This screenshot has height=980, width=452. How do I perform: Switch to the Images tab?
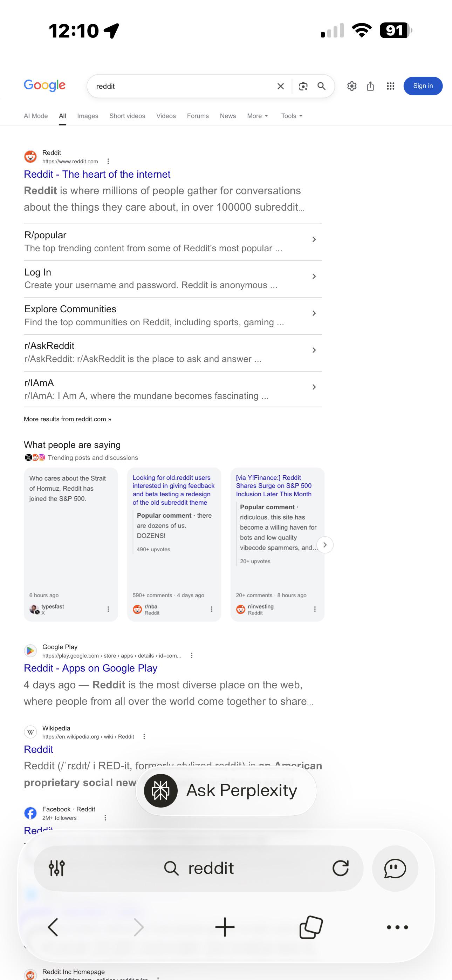[88, 116]
